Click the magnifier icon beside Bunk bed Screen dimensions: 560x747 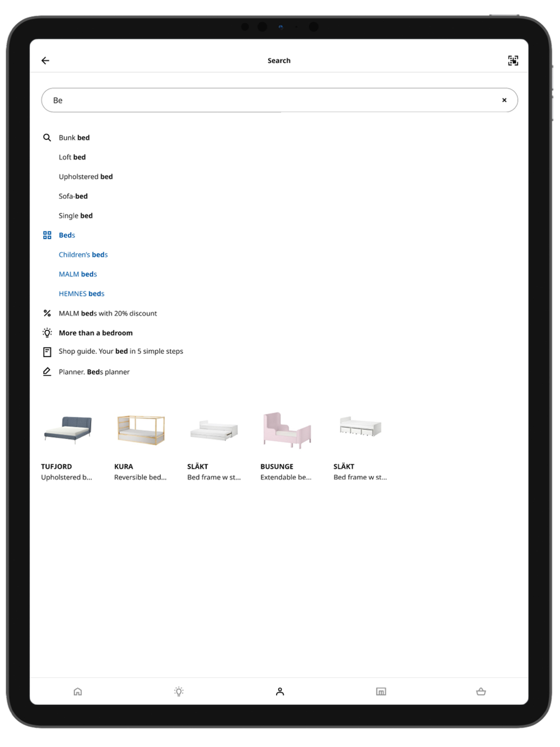click(47, 138)
